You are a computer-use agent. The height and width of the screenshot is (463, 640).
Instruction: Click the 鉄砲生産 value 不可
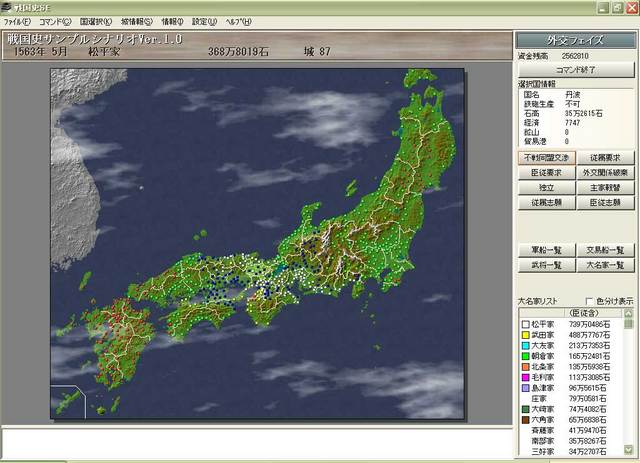tap(573, 104)
